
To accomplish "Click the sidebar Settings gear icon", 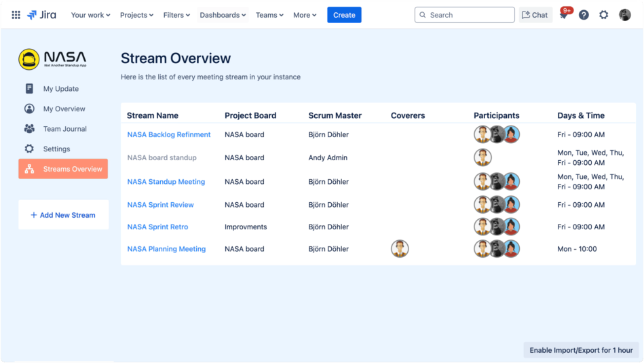I will click(x=29, y=149).
